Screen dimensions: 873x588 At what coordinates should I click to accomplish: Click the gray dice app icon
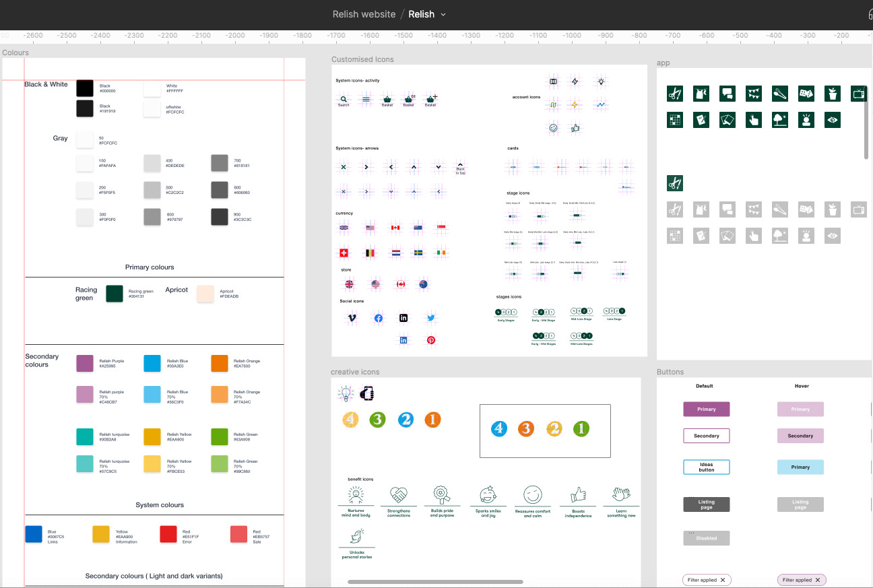click(806, 209)
